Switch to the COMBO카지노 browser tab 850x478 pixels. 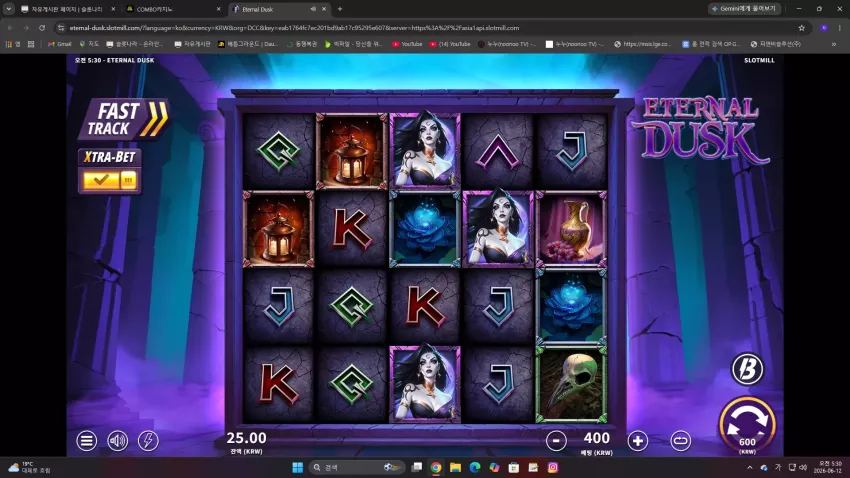pyautogui.click(x=173, y=9)
